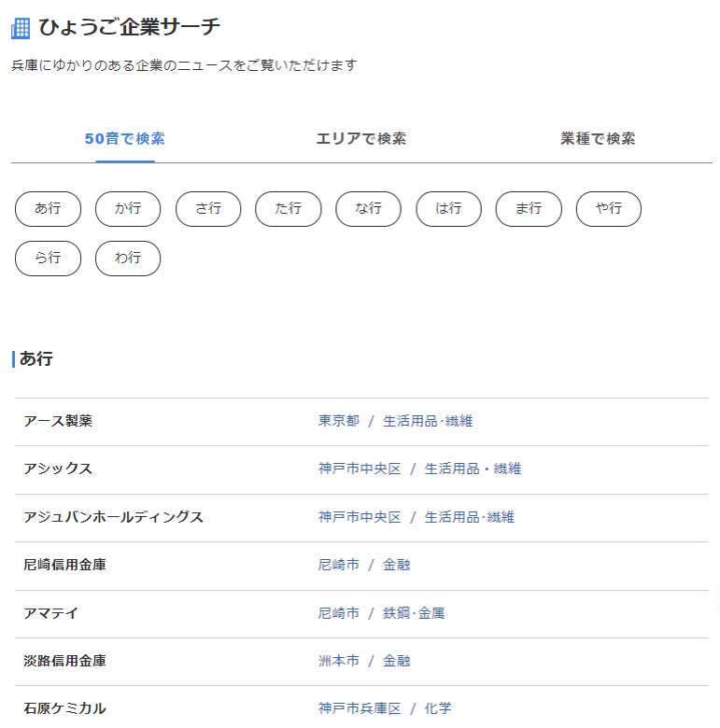Open the アシックス company entry
The width and height of the screenshot is (720, 728).
click(x=58, y=469)
